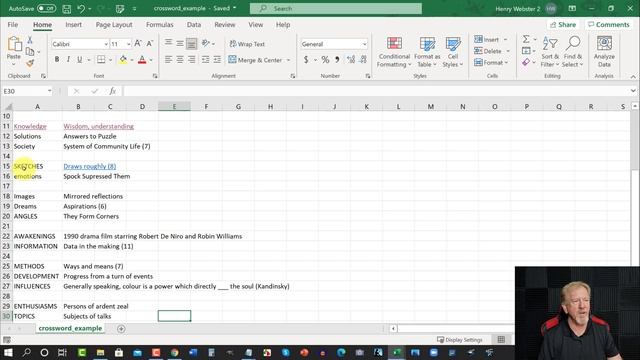640x360 pixels.
Task: Click the AutoSum sigma icon
Action: (526, 39)
